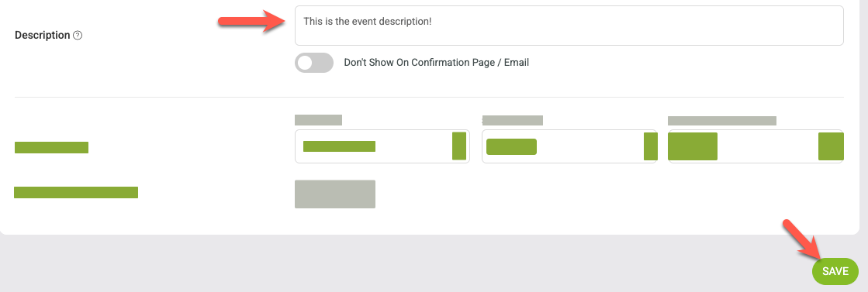Click the Description field label
This screenshot has width=868, height=292.
pos(43,36)
